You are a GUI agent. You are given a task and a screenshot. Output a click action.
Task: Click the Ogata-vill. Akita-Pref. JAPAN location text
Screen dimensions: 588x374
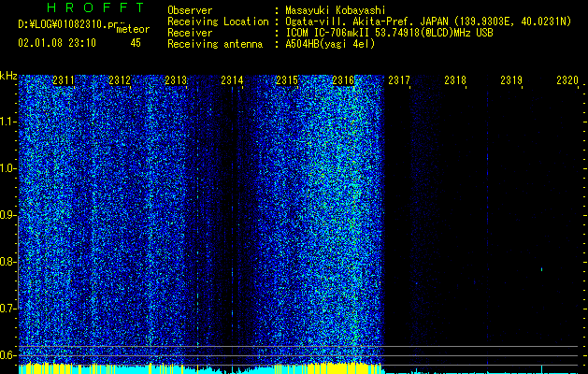click(x=428, y=22)
